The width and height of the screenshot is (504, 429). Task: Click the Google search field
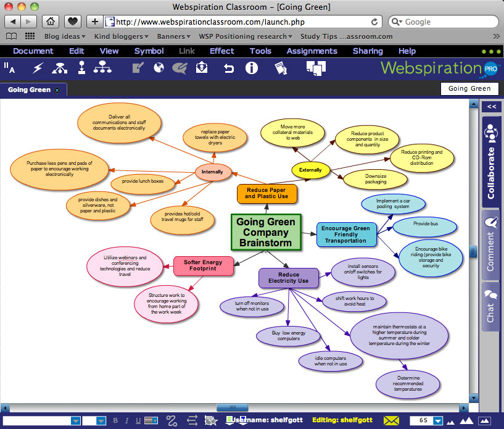(444, 22)
